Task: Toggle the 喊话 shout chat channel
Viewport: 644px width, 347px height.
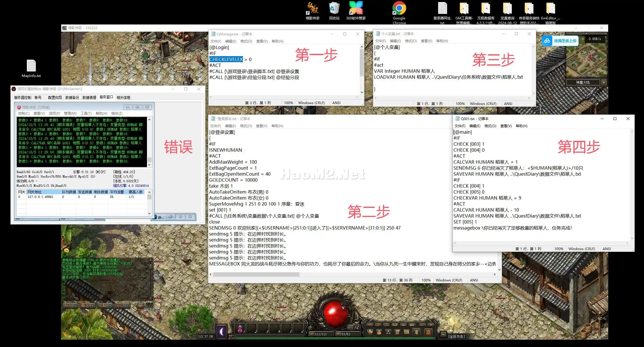Action: [x=88, y=306]
